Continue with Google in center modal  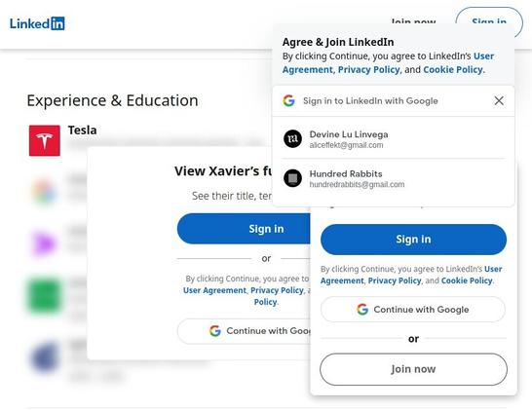(x=244, y=331)
